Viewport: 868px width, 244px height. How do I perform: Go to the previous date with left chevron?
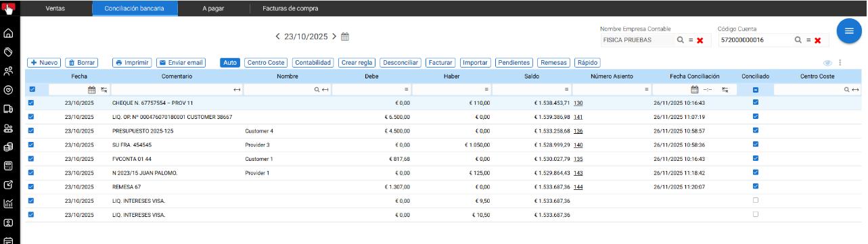point(278,36)
